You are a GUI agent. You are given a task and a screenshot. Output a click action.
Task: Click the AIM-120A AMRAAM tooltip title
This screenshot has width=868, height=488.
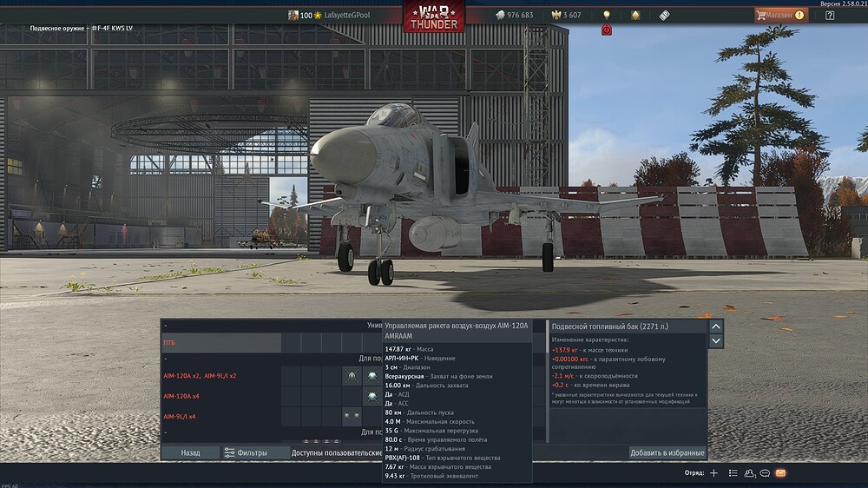457,331
